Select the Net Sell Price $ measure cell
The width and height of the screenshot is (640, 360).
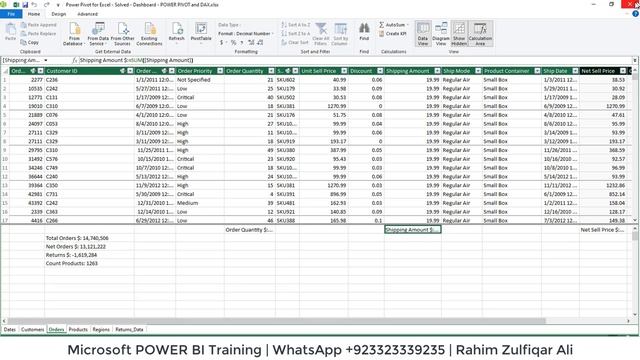[x=603, y=230]
